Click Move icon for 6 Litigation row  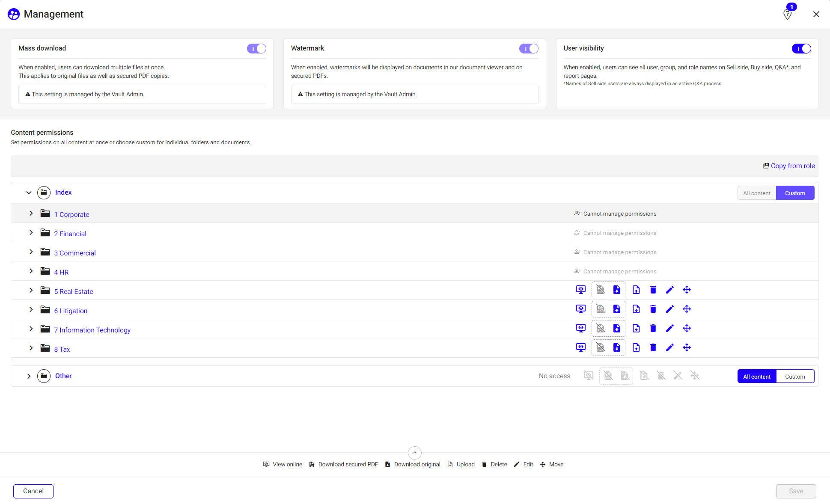(687, 309)
